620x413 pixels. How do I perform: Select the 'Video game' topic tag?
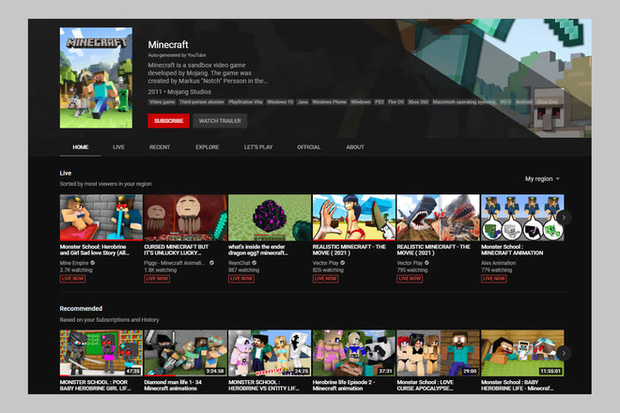click(161, 102)
